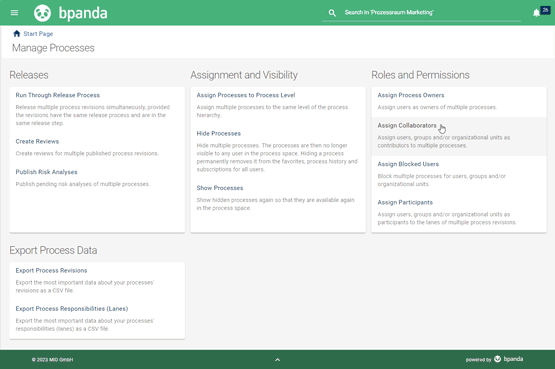Open the hamburger menu icon

(14, 13)
